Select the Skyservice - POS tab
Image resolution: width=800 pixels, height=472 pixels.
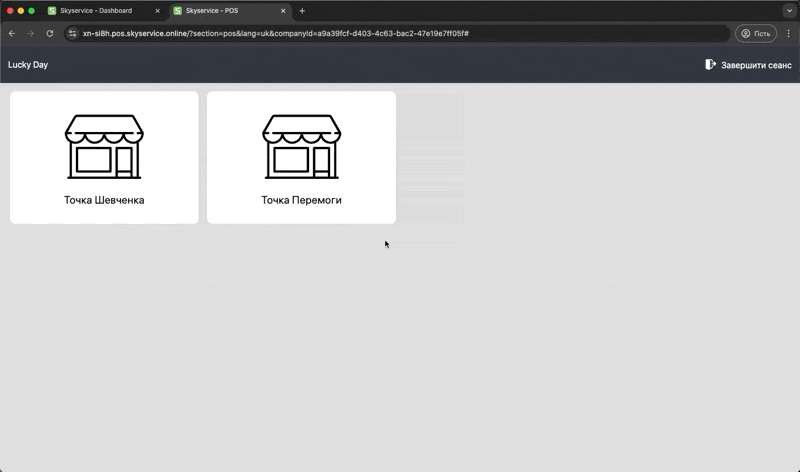point(218,11)
